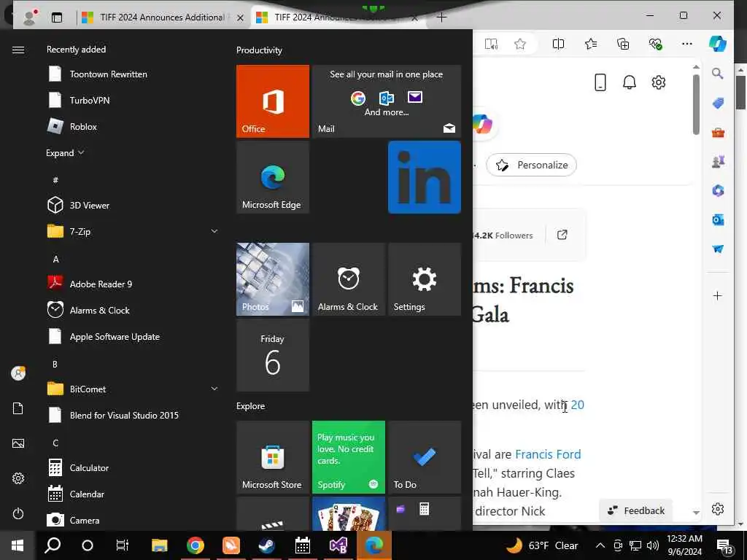Open Adobe Reader 9

pyautogui.click(x=133, y=284)
